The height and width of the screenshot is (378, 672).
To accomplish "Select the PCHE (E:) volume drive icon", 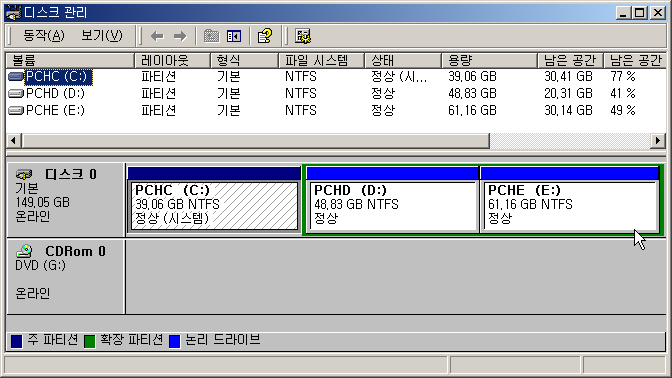I will tap(16, 111).
